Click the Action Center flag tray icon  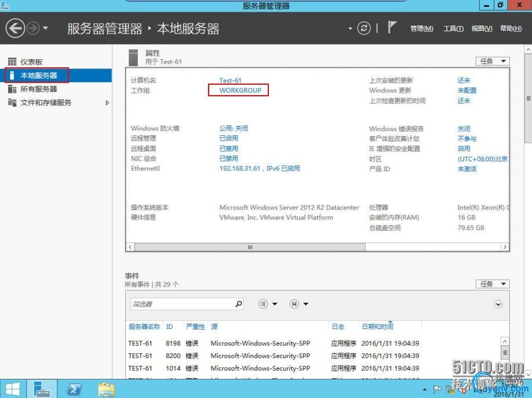tap(438, 389)
